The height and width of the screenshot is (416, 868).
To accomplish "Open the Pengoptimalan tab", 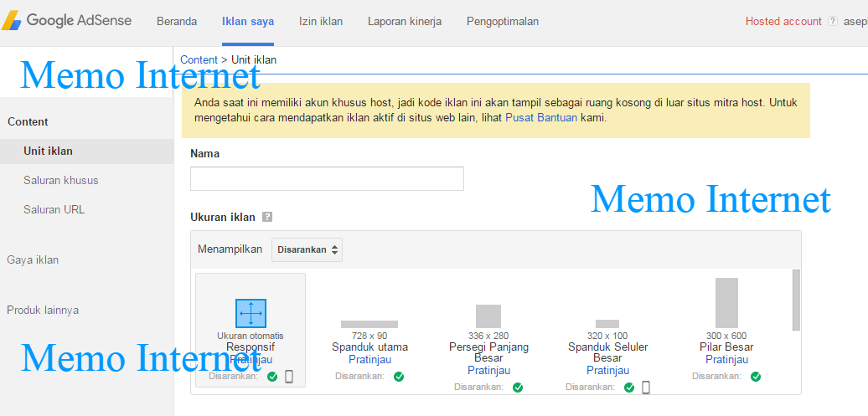I will coord(503,22).
